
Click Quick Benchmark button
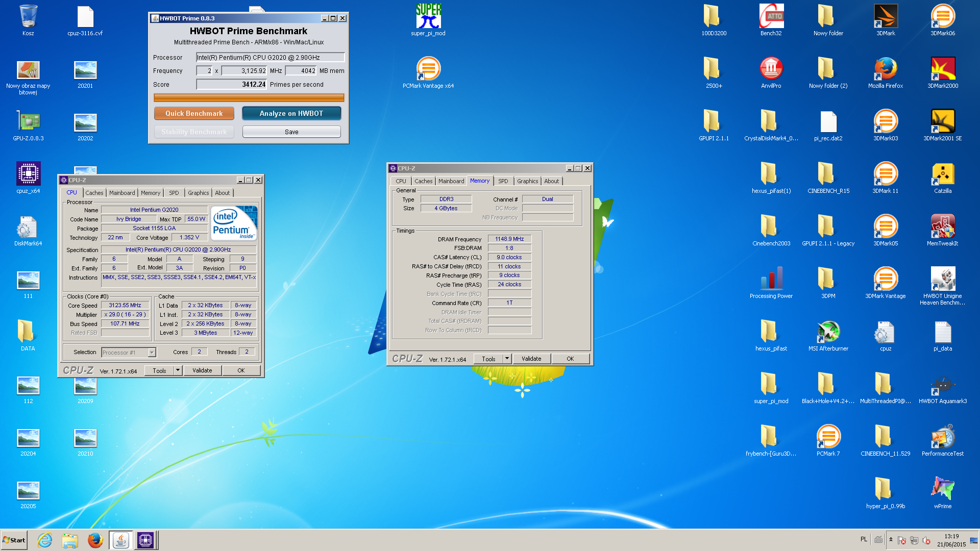point(194,113)
